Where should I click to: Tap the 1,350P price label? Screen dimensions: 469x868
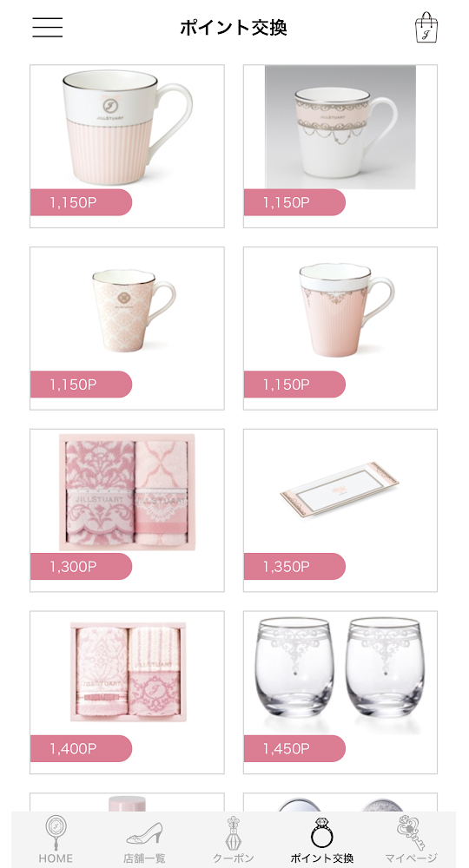pos(294,566)
